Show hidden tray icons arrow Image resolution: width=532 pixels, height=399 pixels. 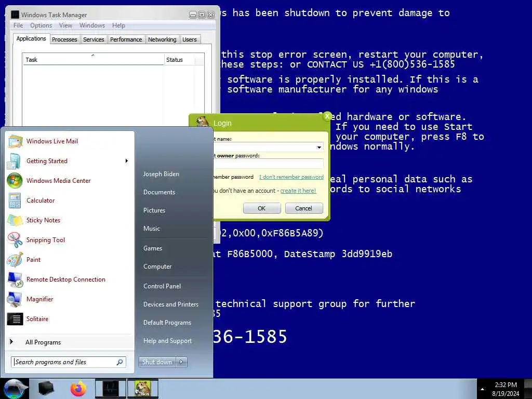[482, 389]
